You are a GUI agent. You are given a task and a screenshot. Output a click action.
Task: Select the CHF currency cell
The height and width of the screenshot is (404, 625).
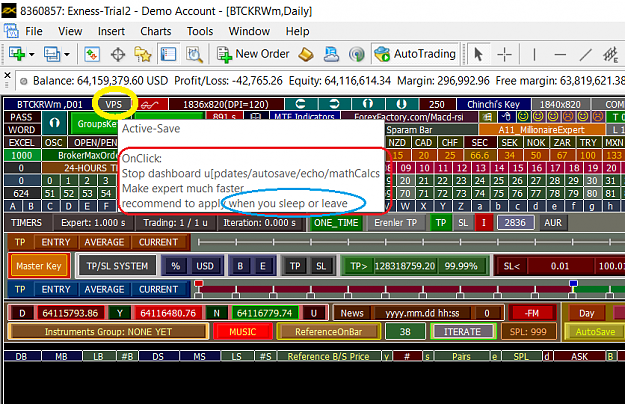pos(450,143)
